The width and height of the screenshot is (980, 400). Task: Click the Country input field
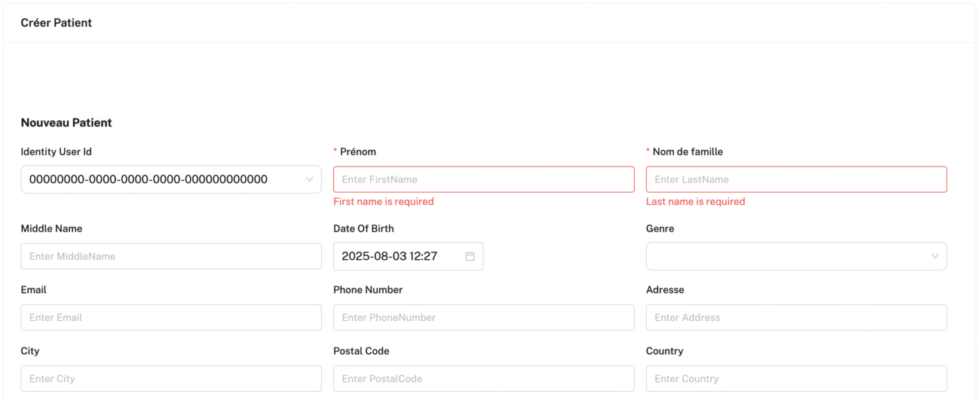796,379
